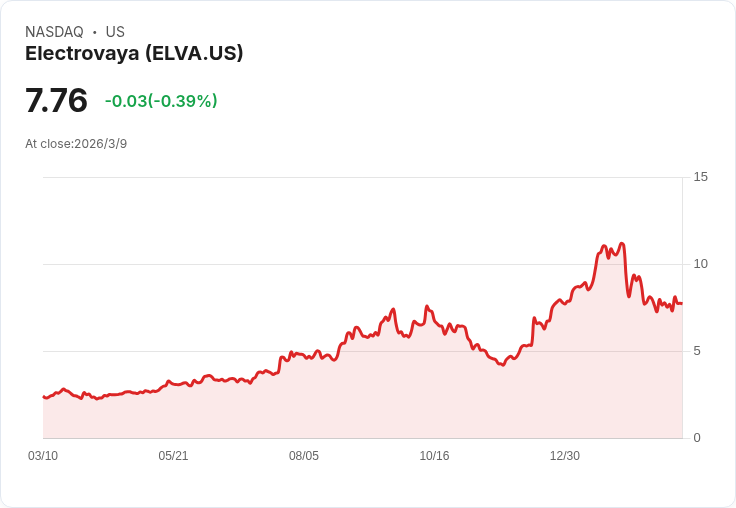Click the highest peak of the price line
Viewport: 736px width, 508px height.
(x=622, y=244)
